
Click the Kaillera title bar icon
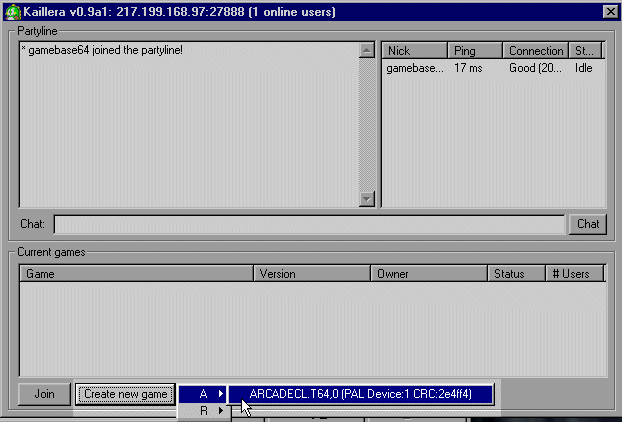13,12
